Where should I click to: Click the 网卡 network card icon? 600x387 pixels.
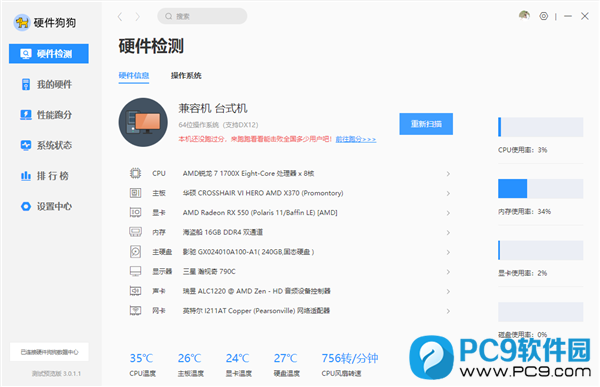tap(135, 310)
